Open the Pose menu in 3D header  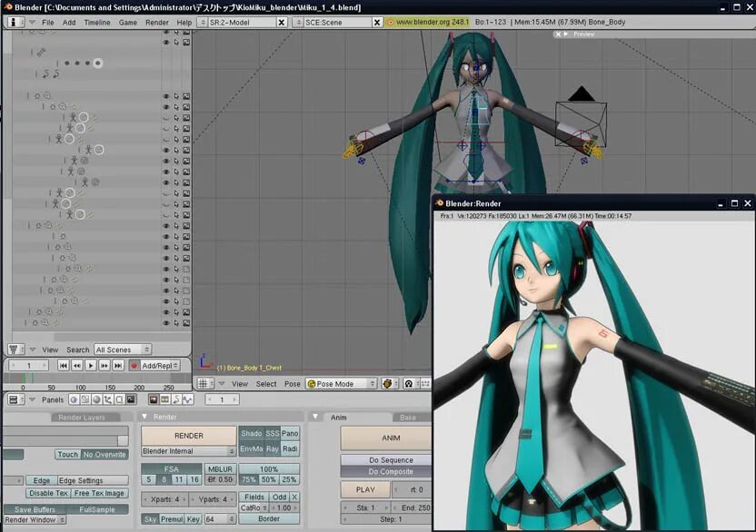[x=293, y=384]
